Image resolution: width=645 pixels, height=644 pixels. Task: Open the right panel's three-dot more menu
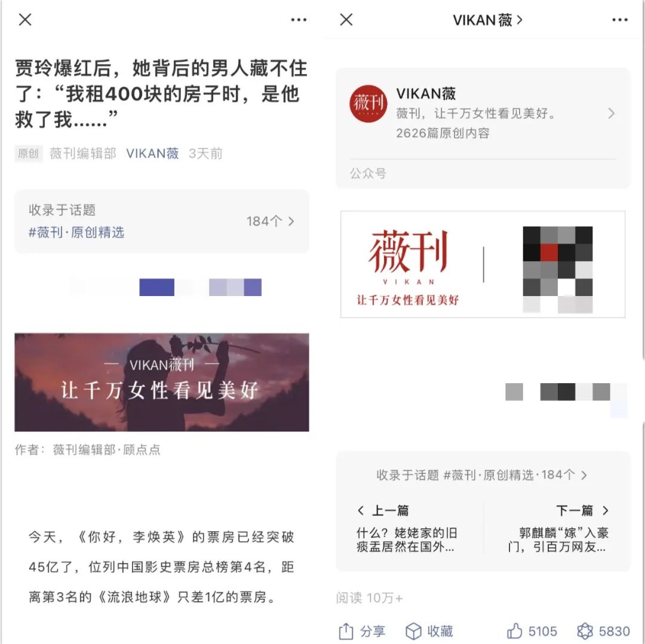620,20
